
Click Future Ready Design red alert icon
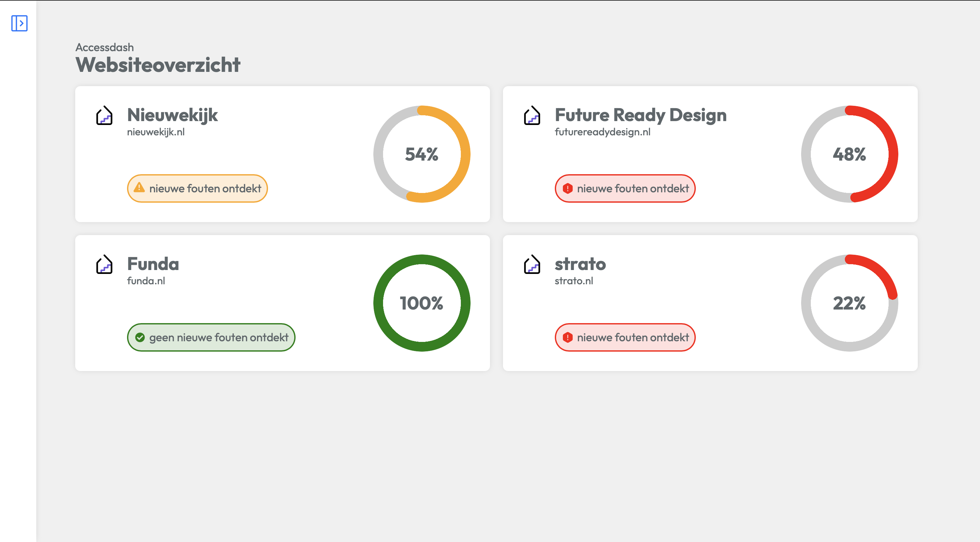pyautogui.click(x=567, y=188)
